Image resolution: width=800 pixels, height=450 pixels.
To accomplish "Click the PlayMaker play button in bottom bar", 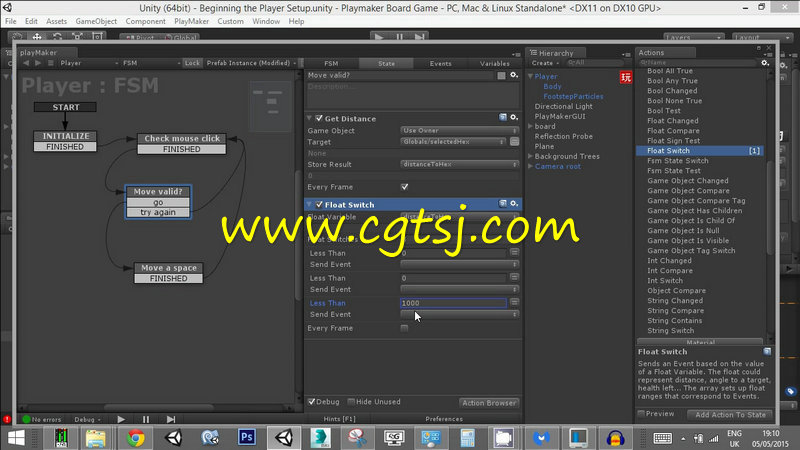I will point(121,419).
